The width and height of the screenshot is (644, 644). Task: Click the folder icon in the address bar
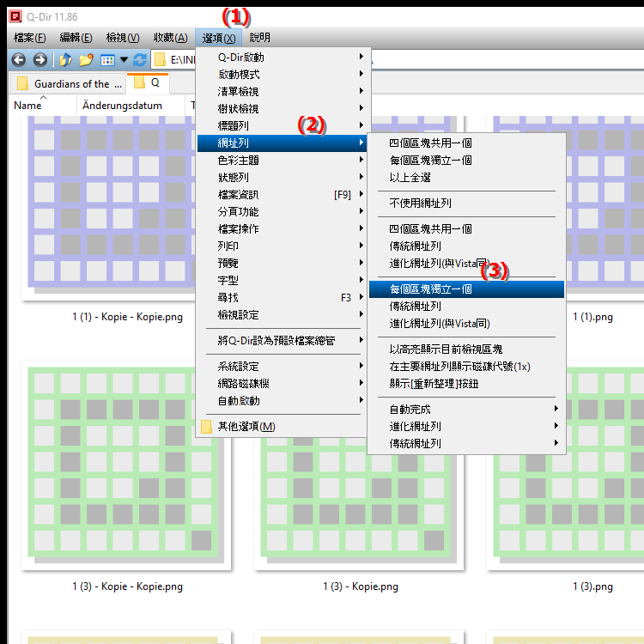[160, 60]
